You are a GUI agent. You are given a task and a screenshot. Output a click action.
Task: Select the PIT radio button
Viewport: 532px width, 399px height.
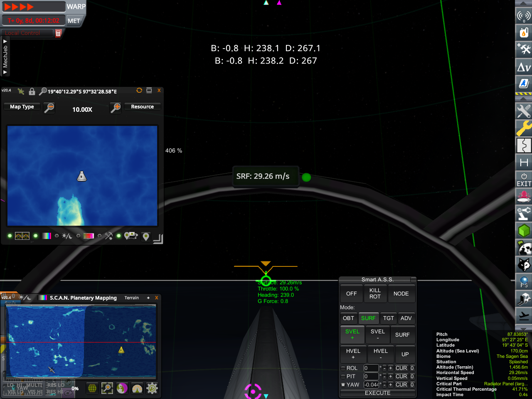[x=343, y=377]
